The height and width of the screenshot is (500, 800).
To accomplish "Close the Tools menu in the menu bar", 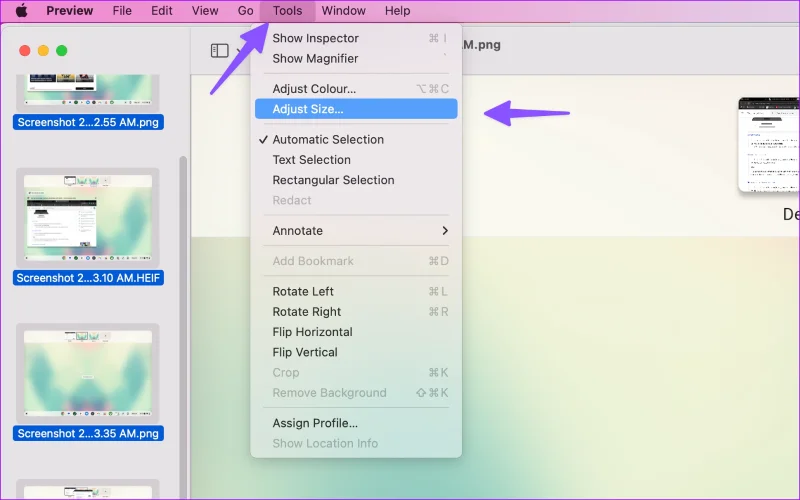I will point(287,11).
